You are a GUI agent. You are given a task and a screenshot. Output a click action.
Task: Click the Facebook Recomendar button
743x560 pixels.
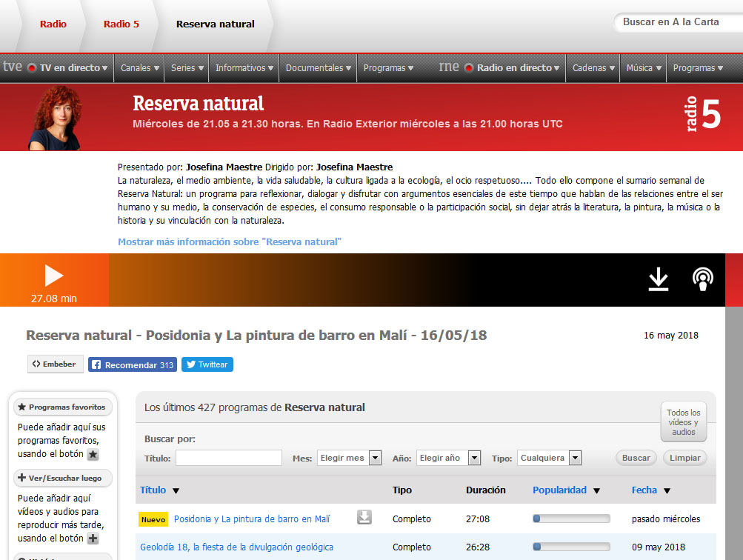pos(133,364)
